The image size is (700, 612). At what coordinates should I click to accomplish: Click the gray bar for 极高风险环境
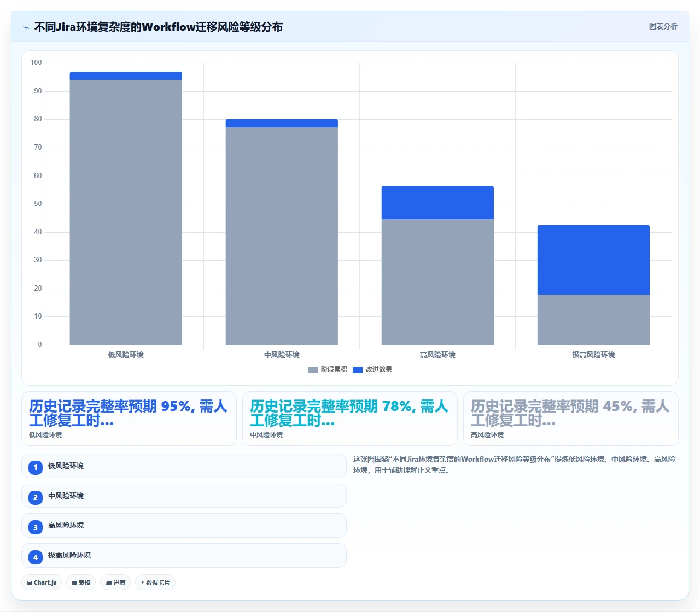point(593,320)
